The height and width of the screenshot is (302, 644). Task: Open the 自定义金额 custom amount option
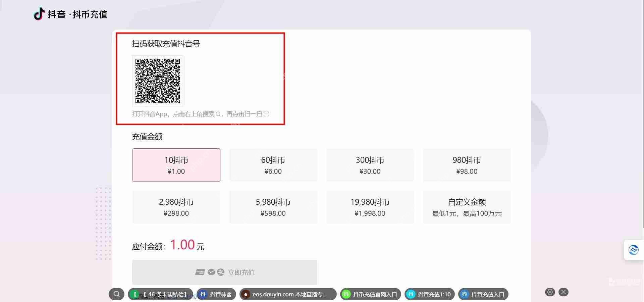point(467,207)
